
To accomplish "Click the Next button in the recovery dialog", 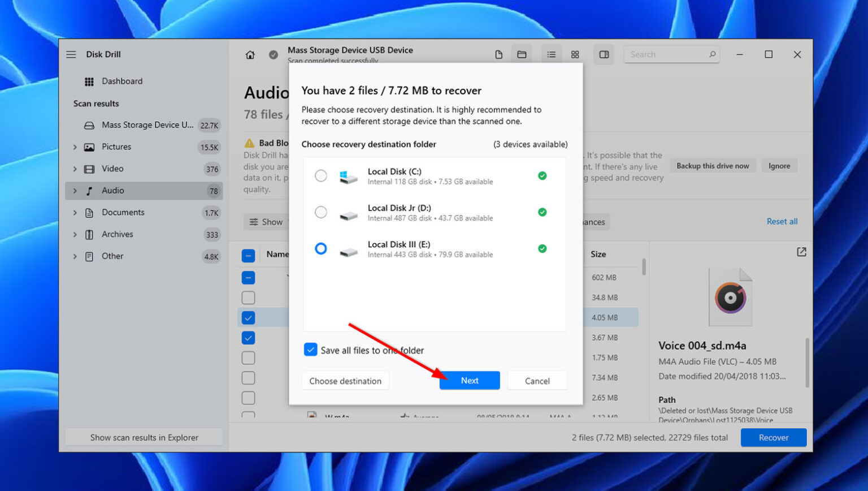I will pyautogui.click(x=469, y=380).
